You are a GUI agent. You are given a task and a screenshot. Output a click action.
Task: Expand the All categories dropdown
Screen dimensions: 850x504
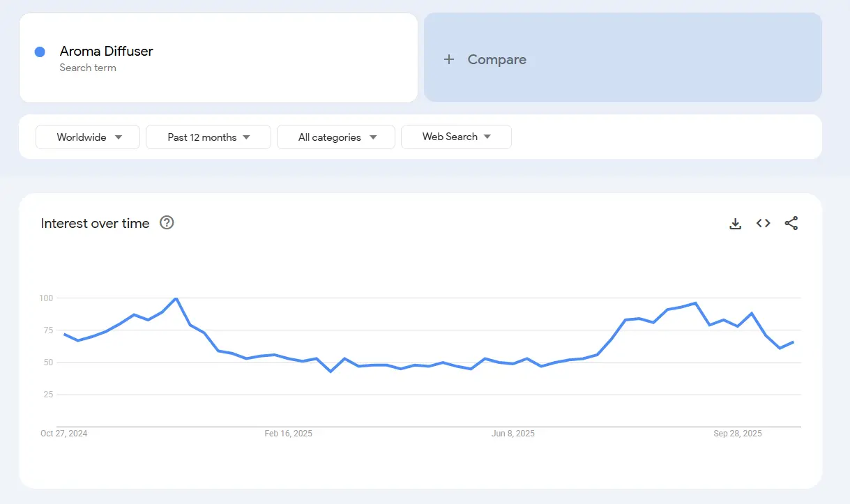click(x=335, y=137)
